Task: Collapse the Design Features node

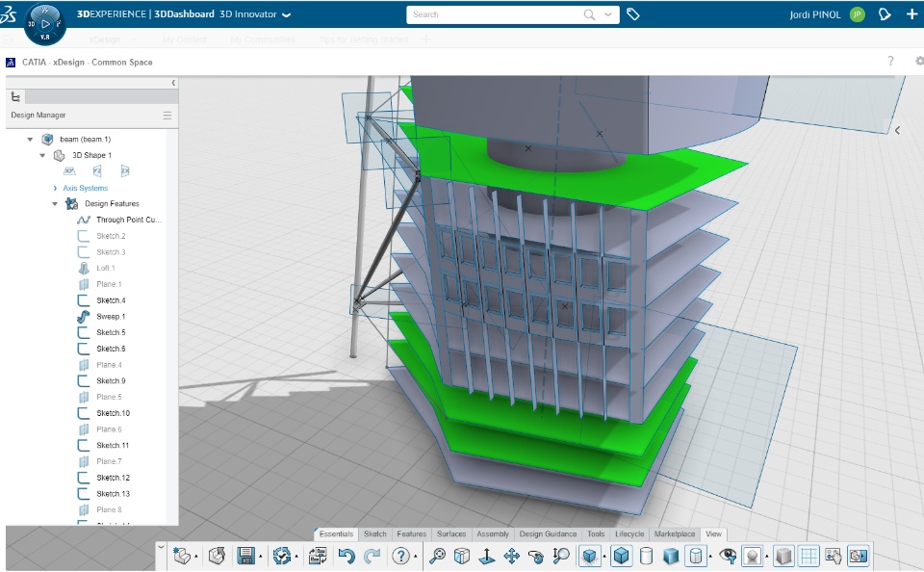Action: tap(55, 203)
